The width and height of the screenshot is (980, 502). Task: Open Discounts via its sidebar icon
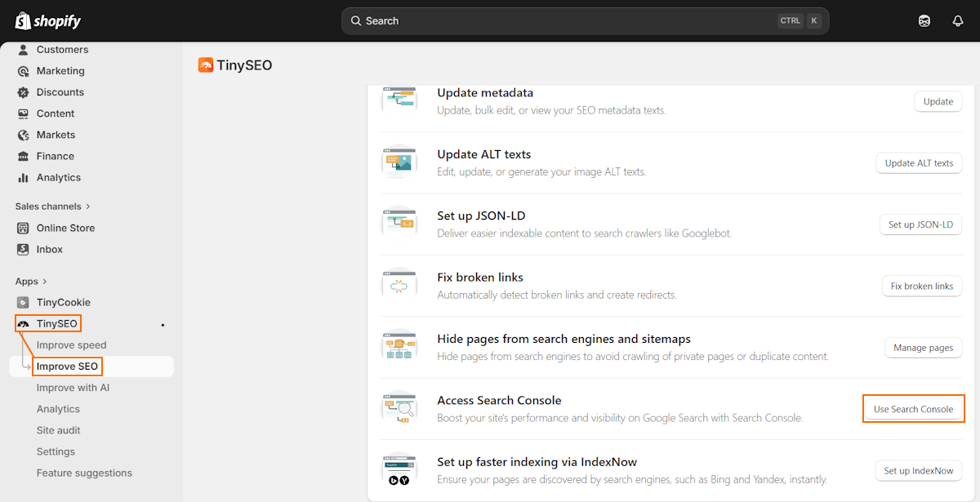click(22, 91)
